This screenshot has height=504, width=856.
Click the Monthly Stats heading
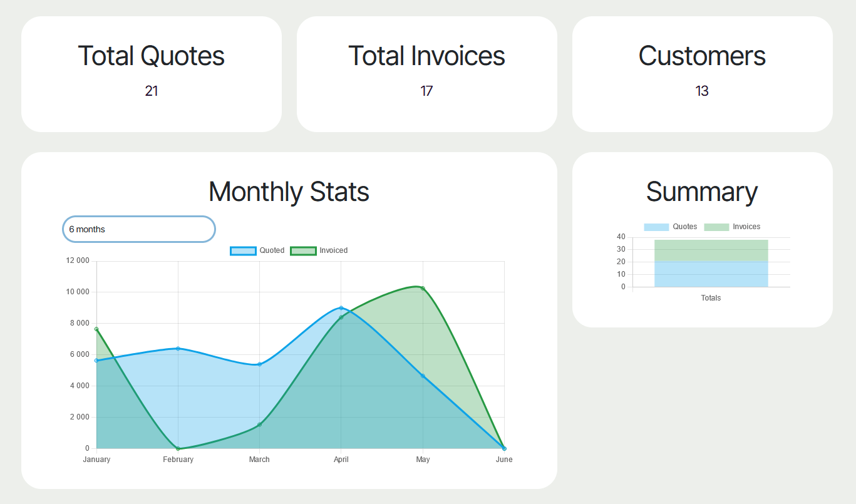(x=289, y=192)
